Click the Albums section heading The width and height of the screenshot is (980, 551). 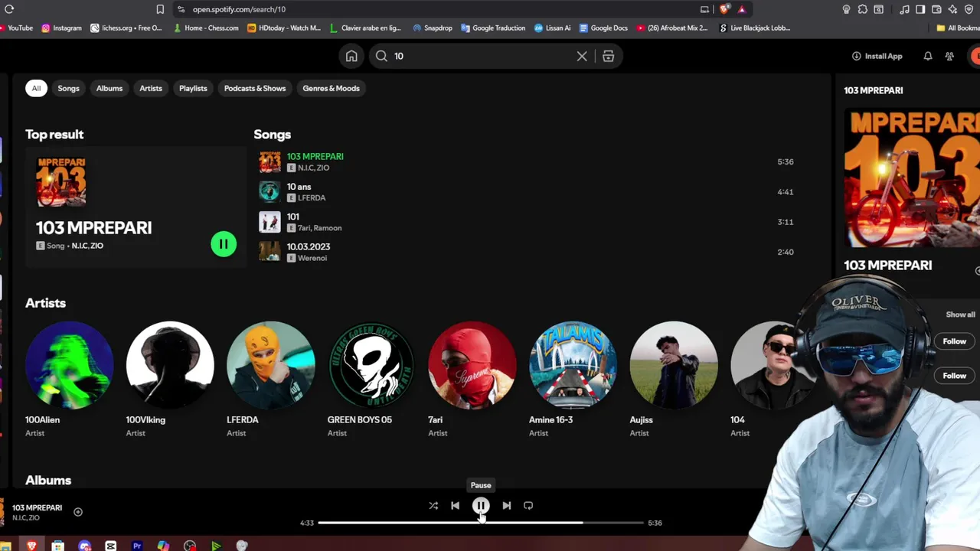tap(48, 480)
